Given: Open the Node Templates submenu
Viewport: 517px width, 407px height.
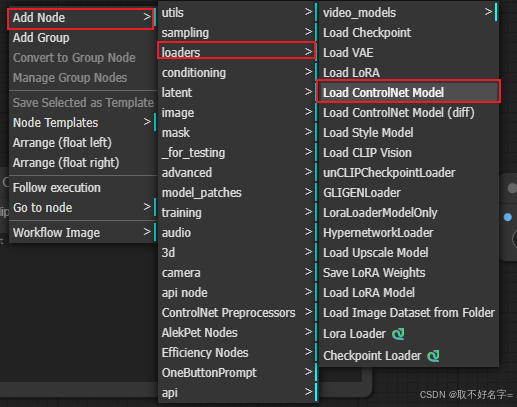Looking at the screenshot, I should click(83, 123).
